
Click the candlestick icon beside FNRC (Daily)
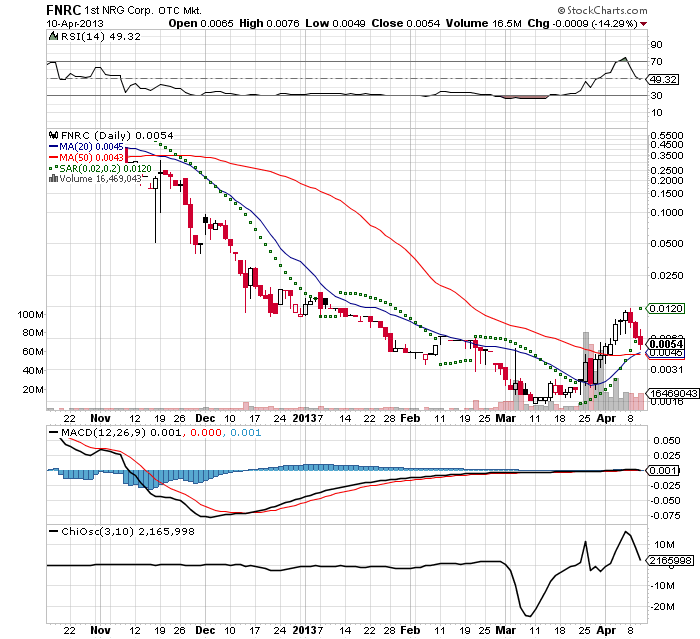[54, 135]
